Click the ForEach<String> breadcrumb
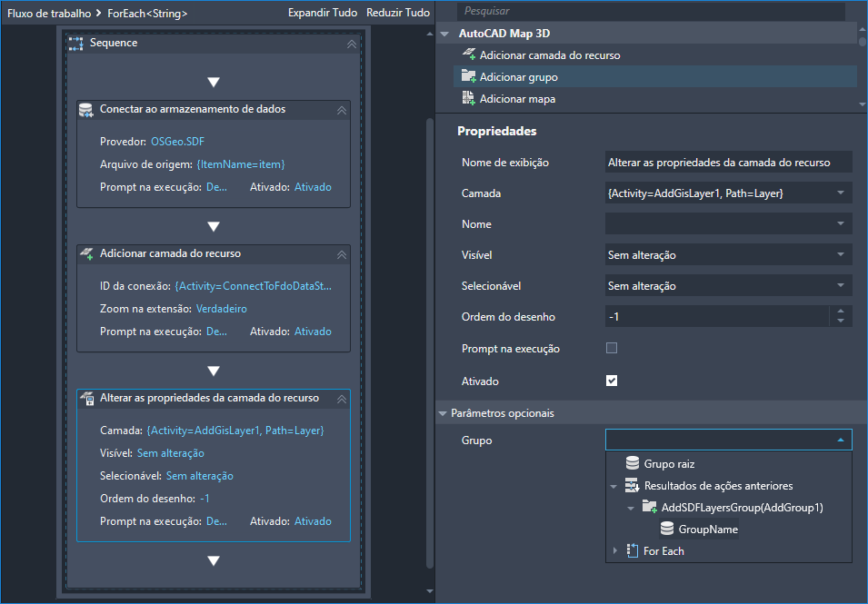Viewport: 868px width, 604px height. (147, 14)
